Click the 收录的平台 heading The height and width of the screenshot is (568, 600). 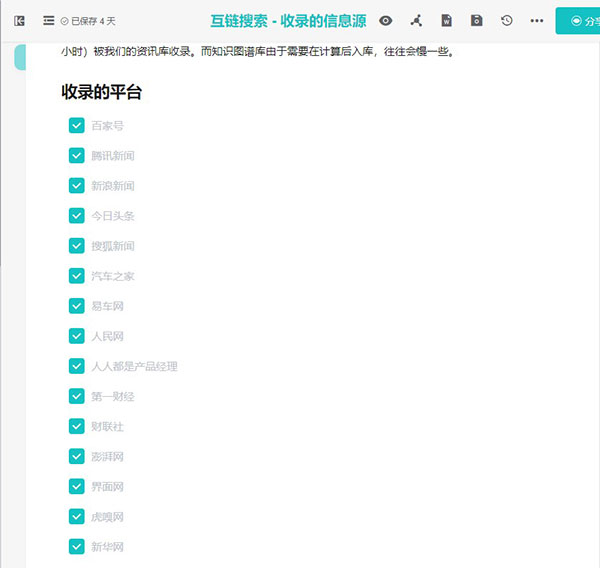102,92
